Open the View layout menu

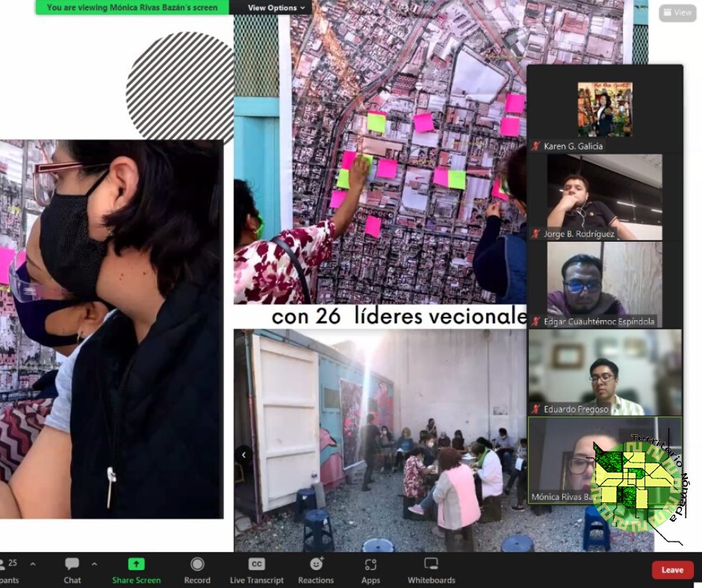coord(677,13)
